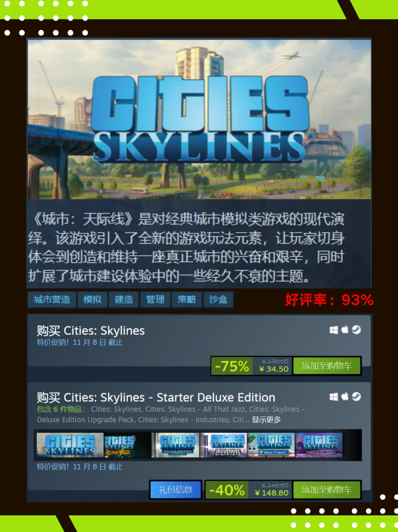Viewport: 398px width, 532px height.
Task: Select the 建造 tag
Action: [123, 299]
